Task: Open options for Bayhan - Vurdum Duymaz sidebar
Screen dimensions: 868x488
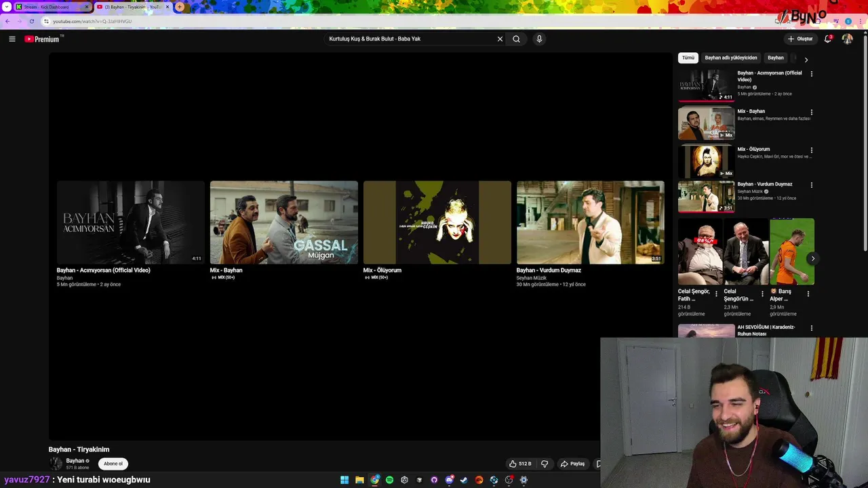Action: [812, 185]
